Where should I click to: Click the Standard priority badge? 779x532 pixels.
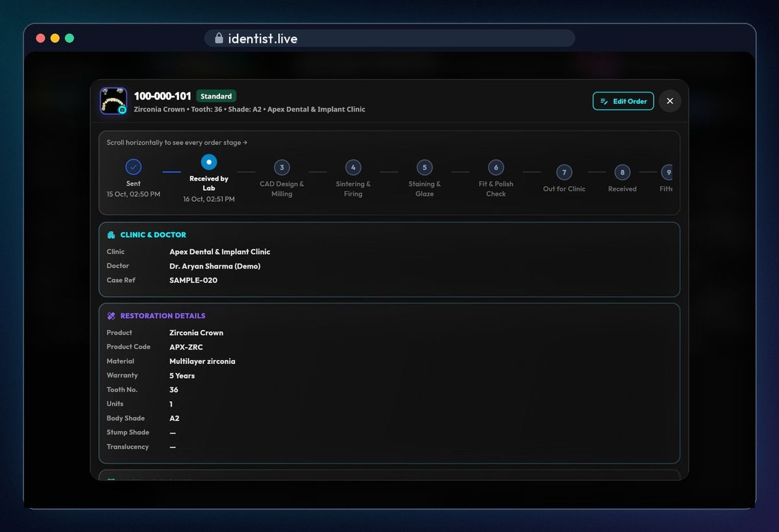point(216,96)
